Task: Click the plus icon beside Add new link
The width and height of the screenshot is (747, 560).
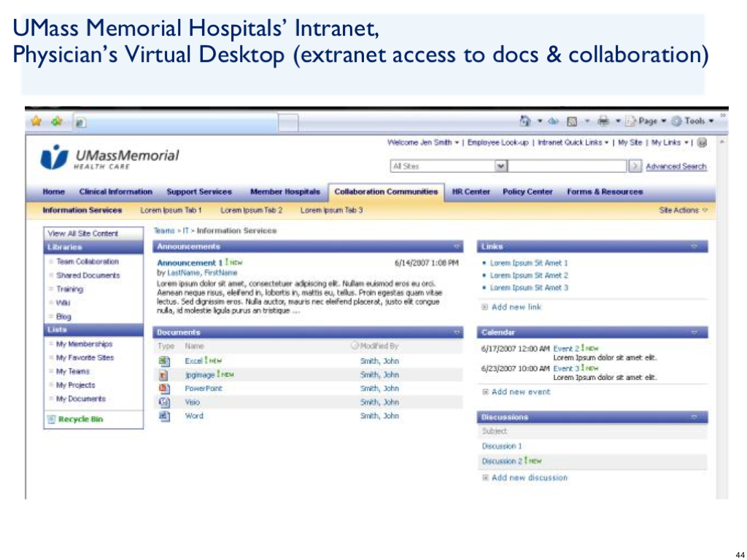Action: 484,307
